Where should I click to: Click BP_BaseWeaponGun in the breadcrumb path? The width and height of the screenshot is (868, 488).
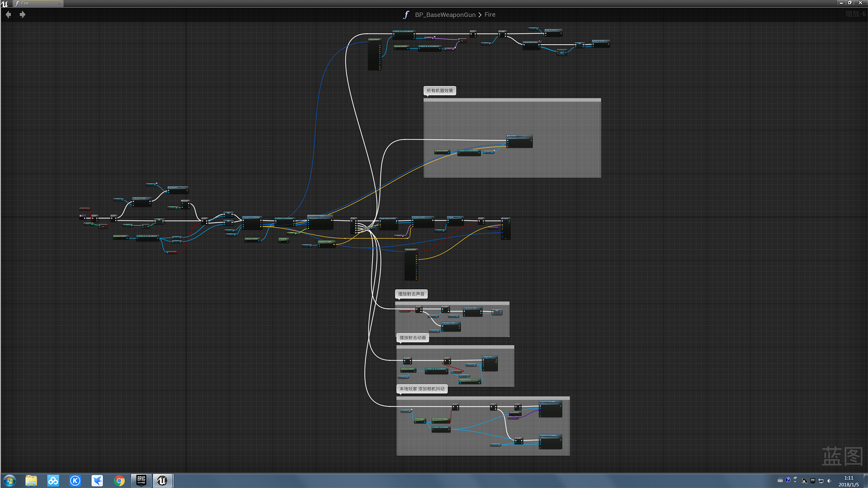coord(444,14)
